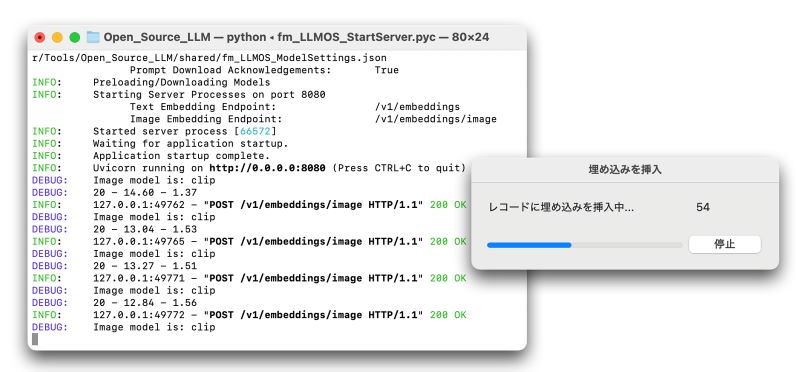This screenshot has height=372, width=800.
Task: Zoom the Terminal window with green button
Action: pos(74,37)
